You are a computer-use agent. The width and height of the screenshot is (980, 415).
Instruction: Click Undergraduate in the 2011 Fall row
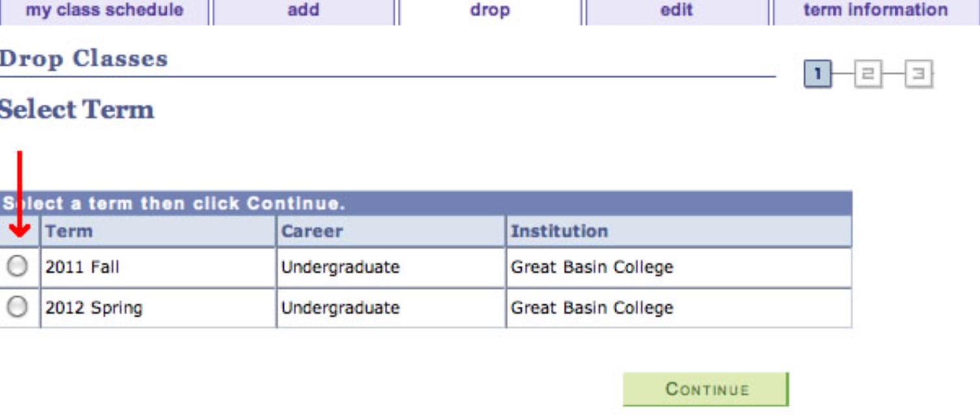tap(340, 267)
